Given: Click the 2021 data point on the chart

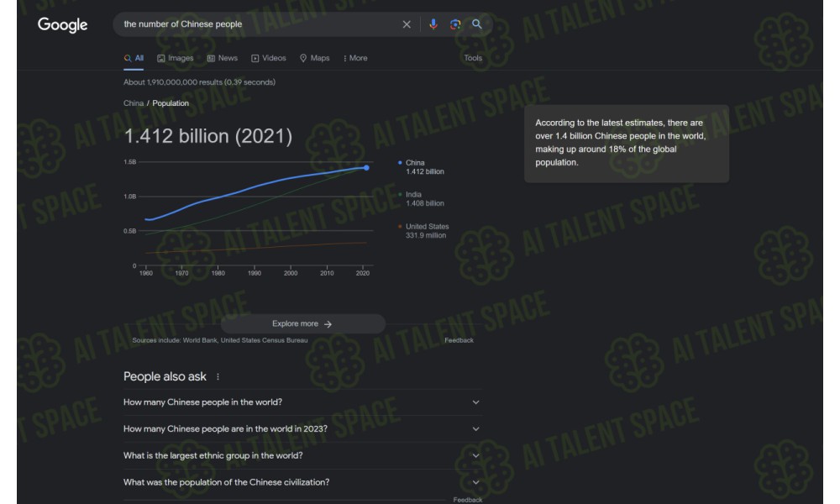Looking at the screenshot, I should [366, 168].
